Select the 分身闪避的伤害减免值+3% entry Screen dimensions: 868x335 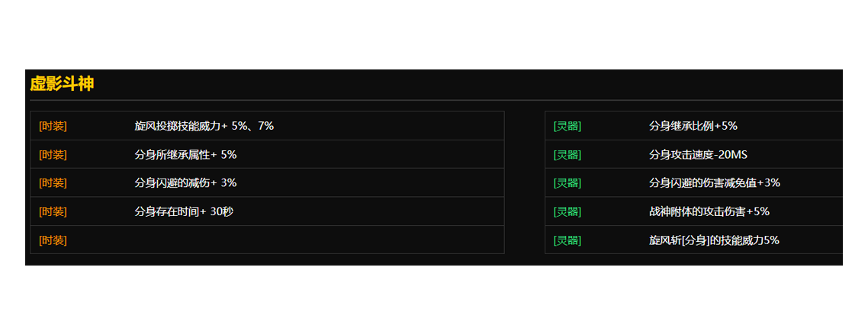click(714, 183)
